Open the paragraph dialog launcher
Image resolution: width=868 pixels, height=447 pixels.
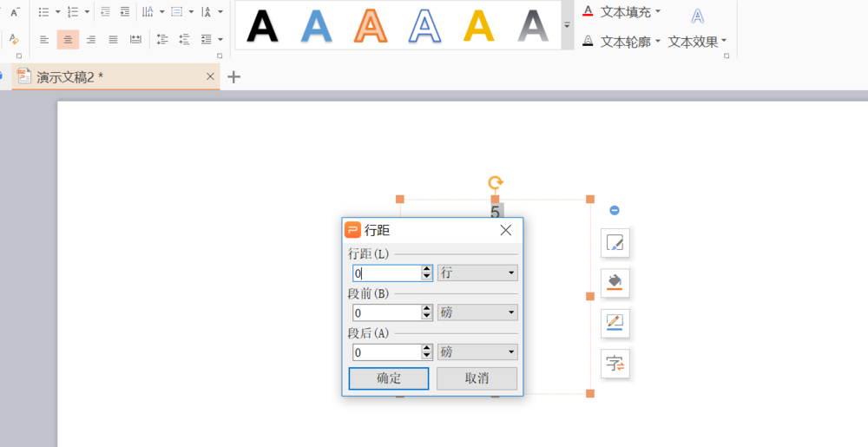pyautogui.click(x=220, y=56)
